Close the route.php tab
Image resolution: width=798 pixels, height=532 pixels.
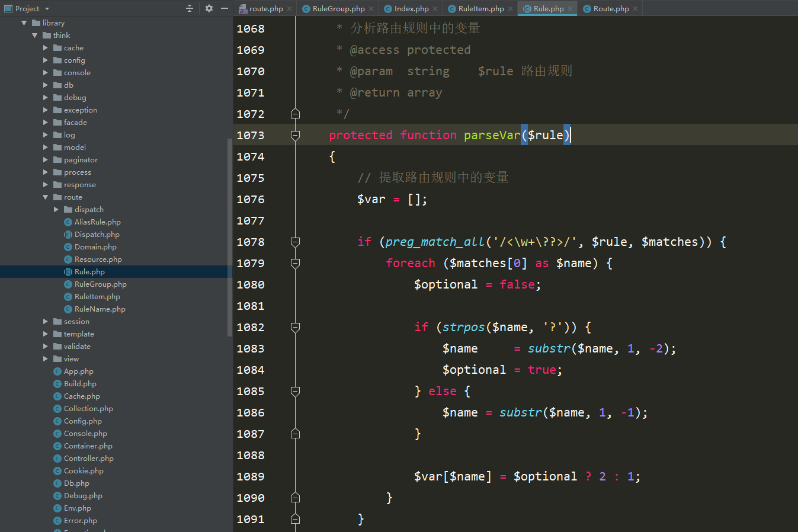[x=290, y=9]
